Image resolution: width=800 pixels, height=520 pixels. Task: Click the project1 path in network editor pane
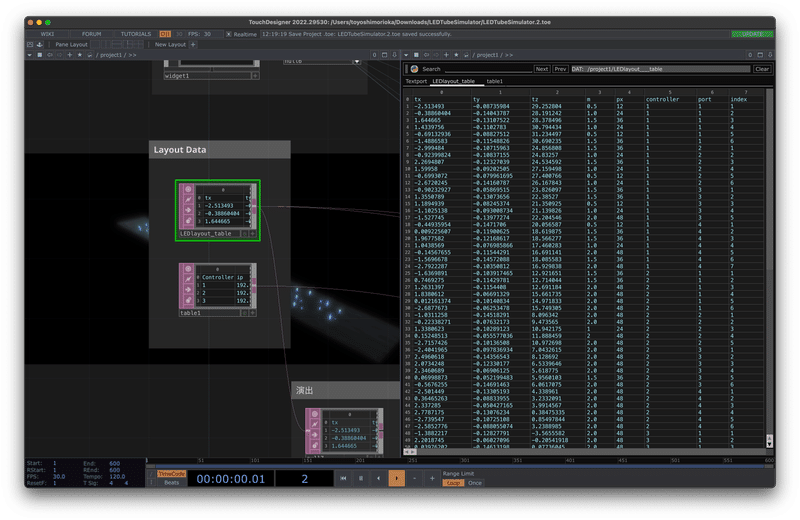click(111, 55)
